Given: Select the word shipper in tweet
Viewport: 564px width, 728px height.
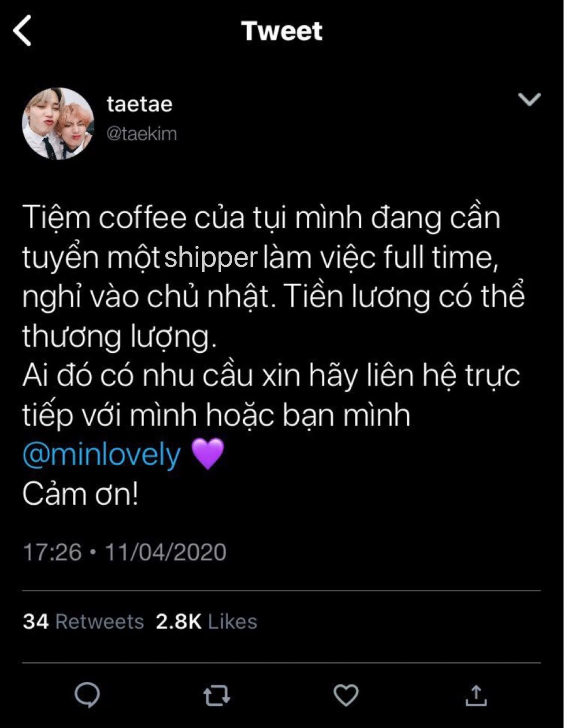Looking at the screenshot, I should coord(211,258).
